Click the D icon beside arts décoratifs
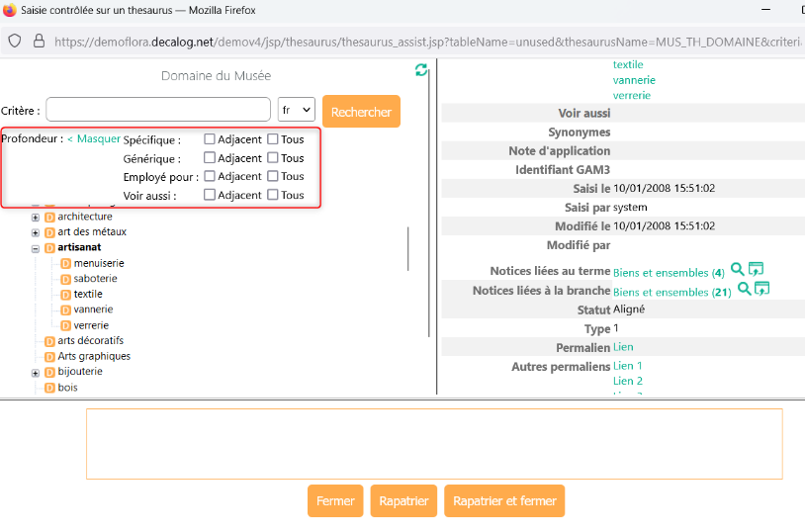This screenshot has height=532, width=805. [50, 341]
